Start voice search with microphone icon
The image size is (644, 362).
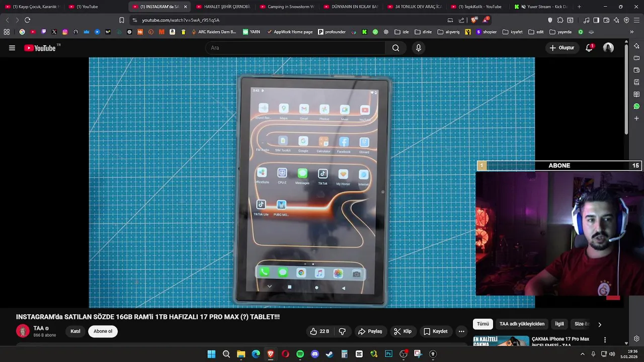(418, 48)
